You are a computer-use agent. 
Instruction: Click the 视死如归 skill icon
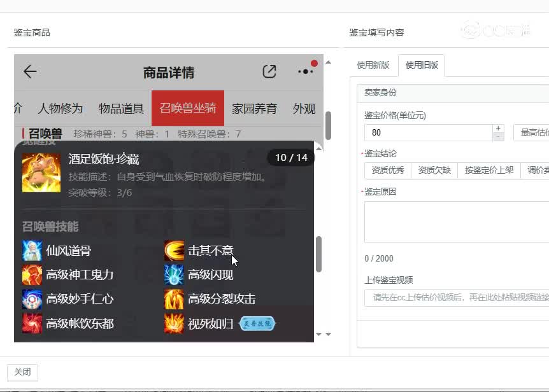[x=174, y=323]
